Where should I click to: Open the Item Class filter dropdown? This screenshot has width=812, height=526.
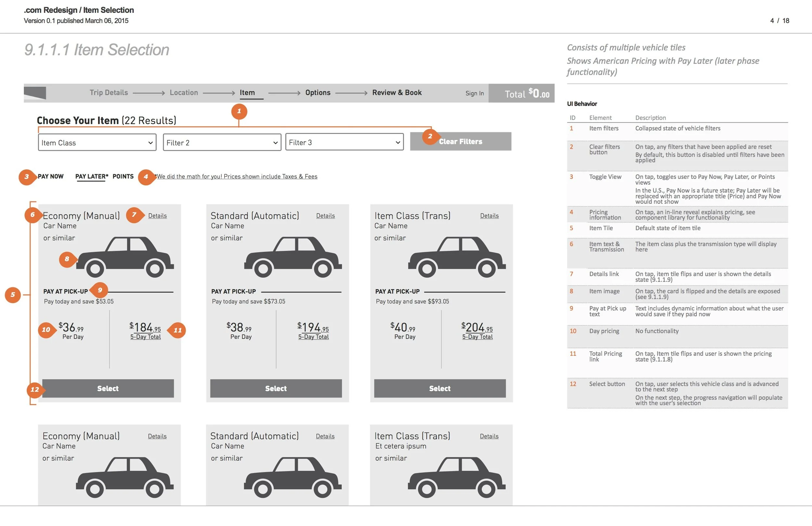pyautogui.click(x=97, y=142)
